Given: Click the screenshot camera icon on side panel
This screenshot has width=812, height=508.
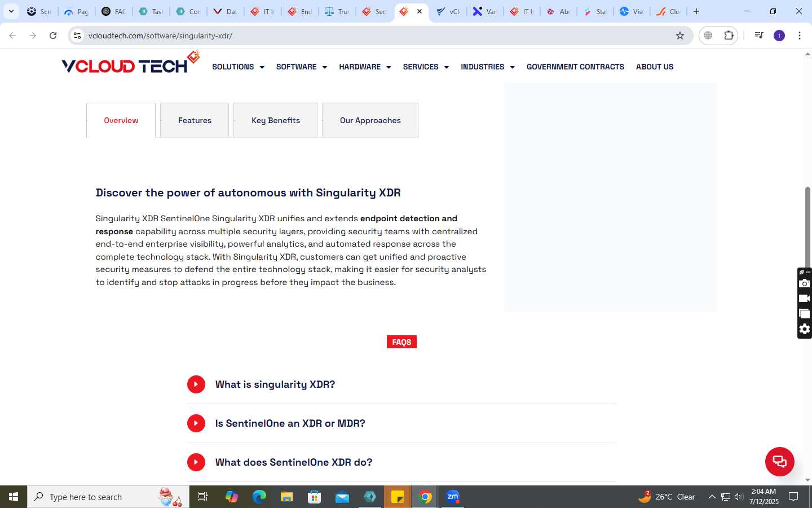Looking at the screenshot, I should coord(805,283).
